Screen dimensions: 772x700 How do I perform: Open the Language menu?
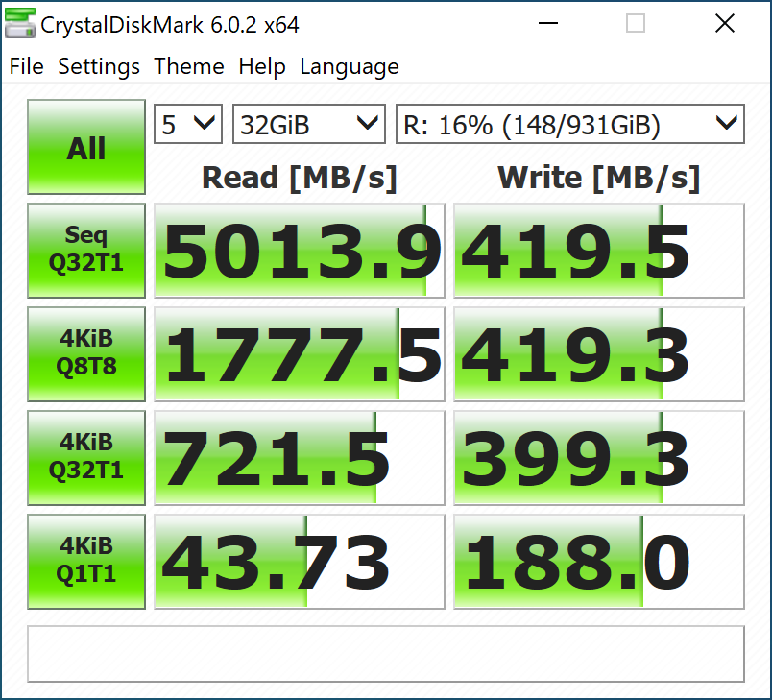click(x=350, y=66)
